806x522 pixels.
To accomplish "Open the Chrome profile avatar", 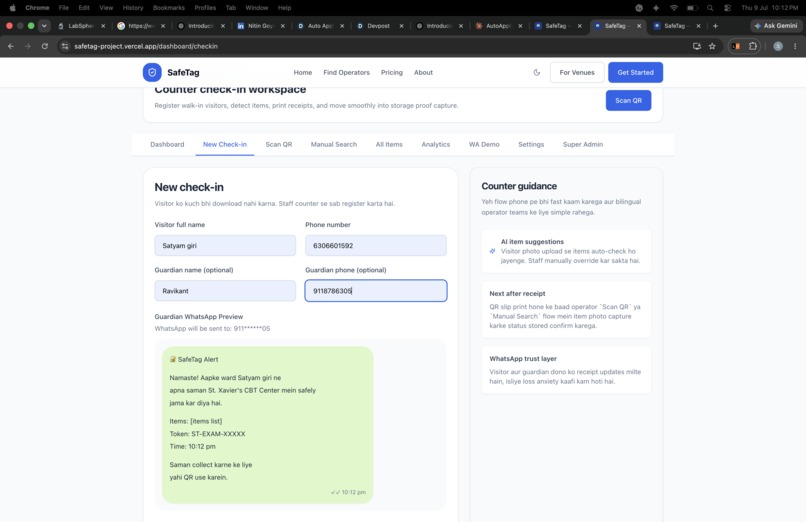I will tap(778, 46).
